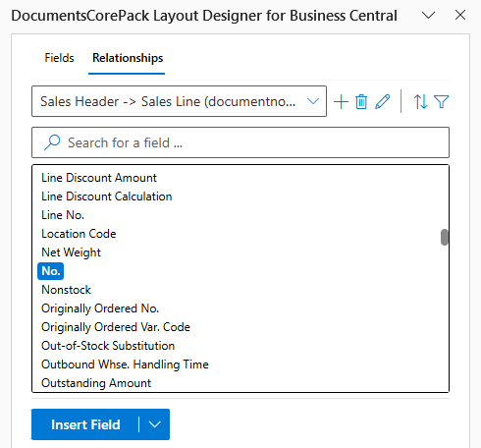481x448 pixels.
Task: Open Sales Header -> Sales Line dropdown
Action: click(179, 101)
